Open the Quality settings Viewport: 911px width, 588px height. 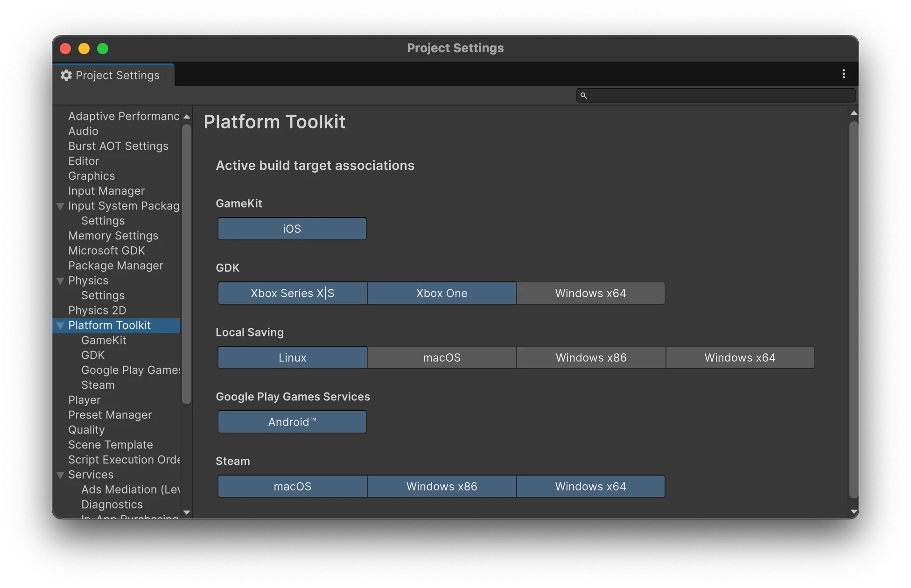[86, 430]
